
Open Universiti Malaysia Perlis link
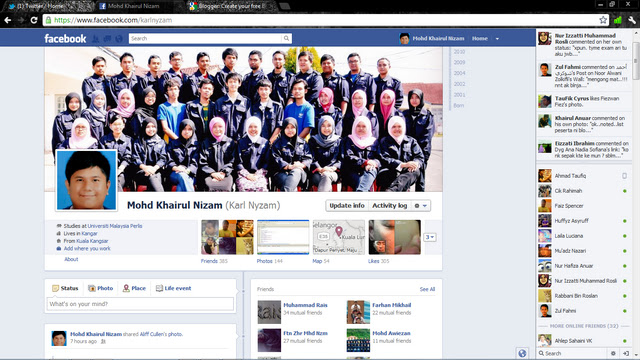[115, 226]
